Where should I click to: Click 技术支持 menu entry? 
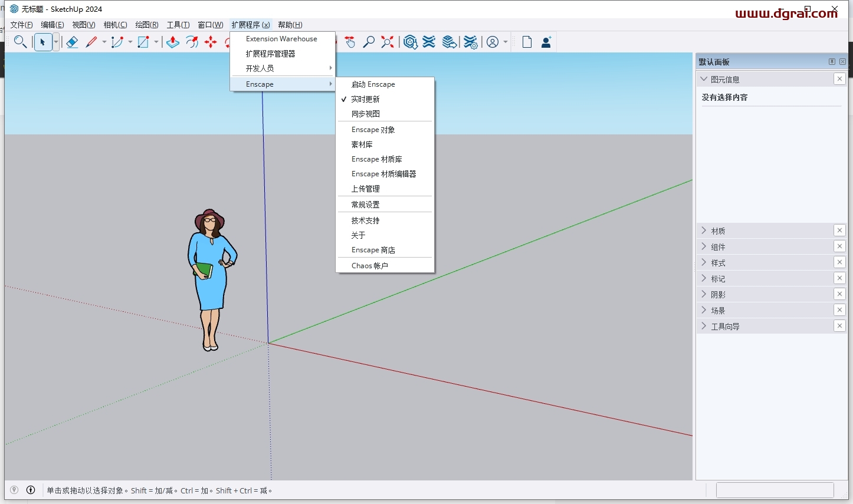point(385,220)
